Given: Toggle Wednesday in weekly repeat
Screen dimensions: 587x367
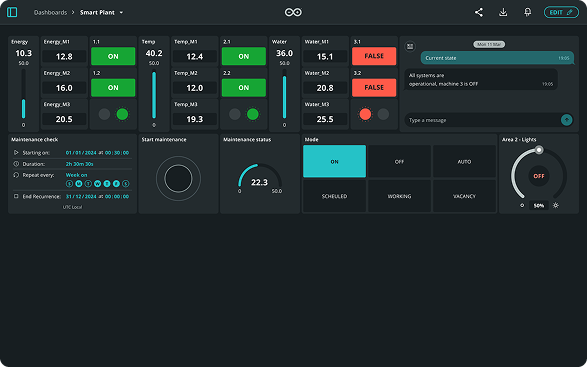Looking at the screenshot, I should click(97, 184).
